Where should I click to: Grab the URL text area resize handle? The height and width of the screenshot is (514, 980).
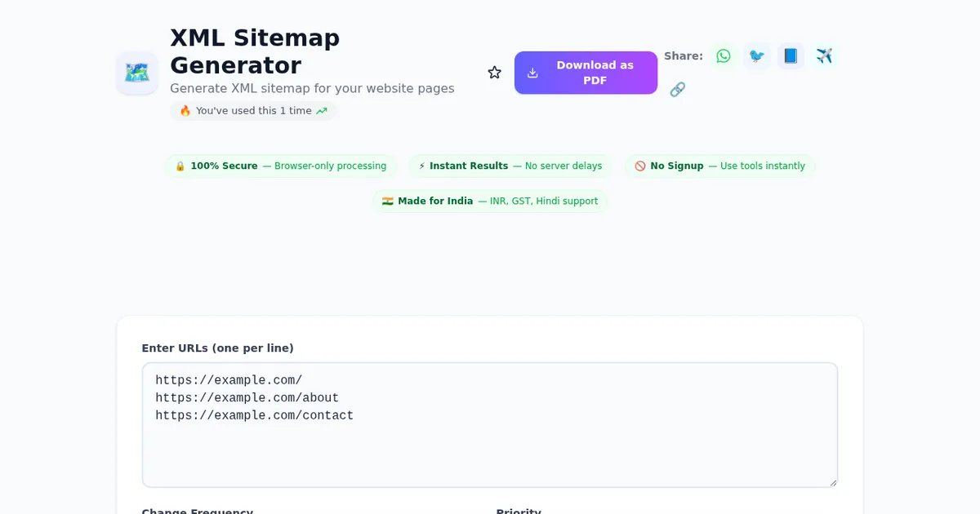[833, 483]
